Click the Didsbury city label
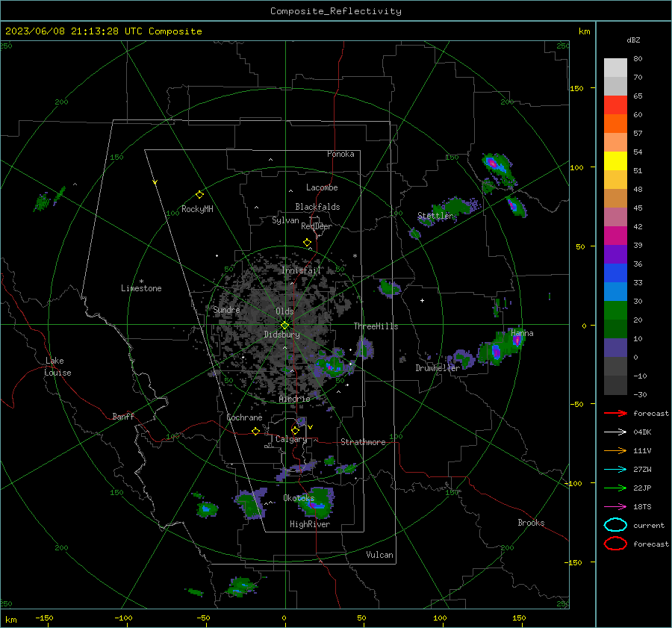Image resolution: width=672 pixels, height=628 pixels. pos(281,335)
